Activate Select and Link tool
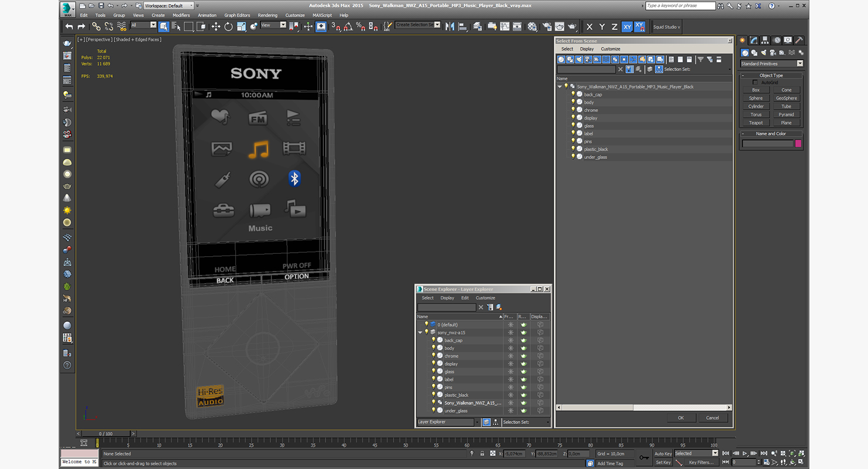 click(x=96, y=26)
